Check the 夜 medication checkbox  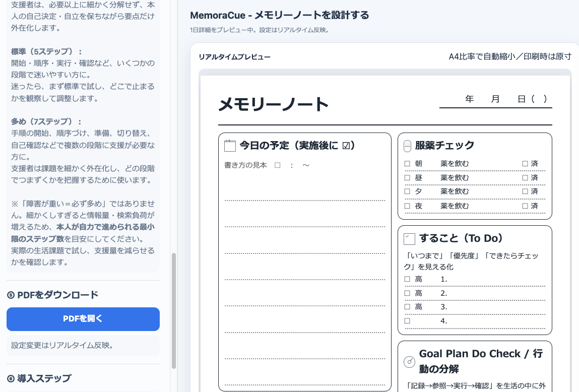point(407,206)
